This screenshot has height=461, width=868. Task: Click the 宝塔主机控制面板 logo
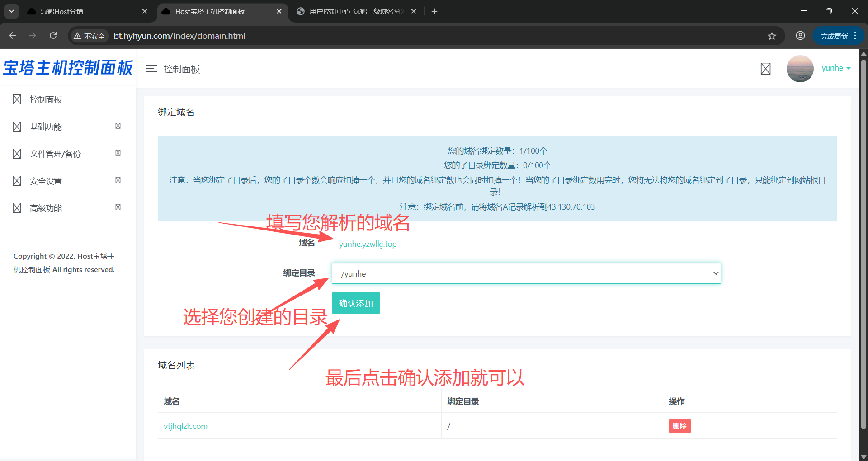click(x=68, y=68)
